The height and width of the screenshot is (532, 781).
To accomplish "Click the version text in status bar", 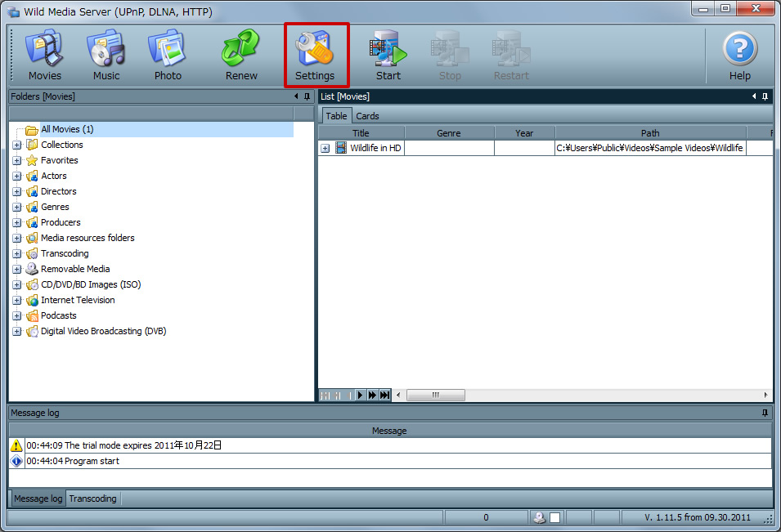I will coord(698,517).
